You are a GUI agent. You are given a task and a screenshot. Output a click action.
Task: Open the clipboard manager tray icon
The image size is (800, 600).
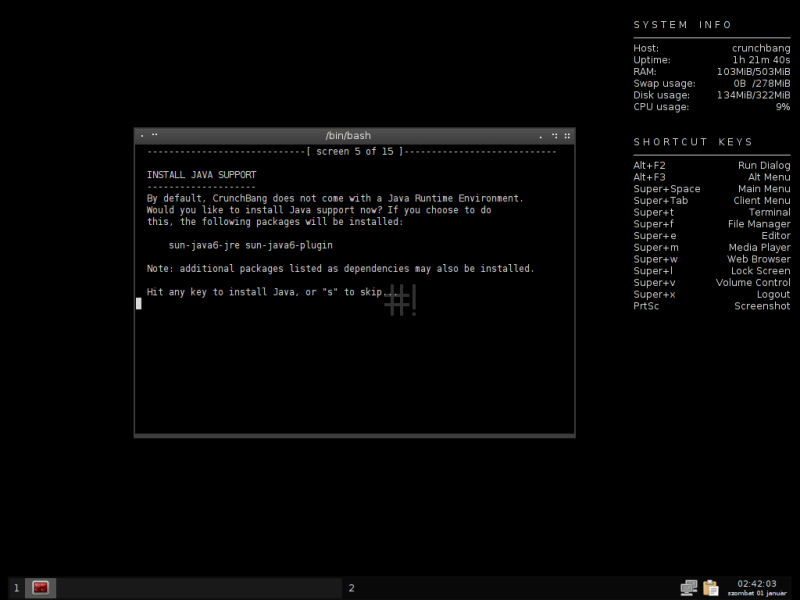[711, 588]
